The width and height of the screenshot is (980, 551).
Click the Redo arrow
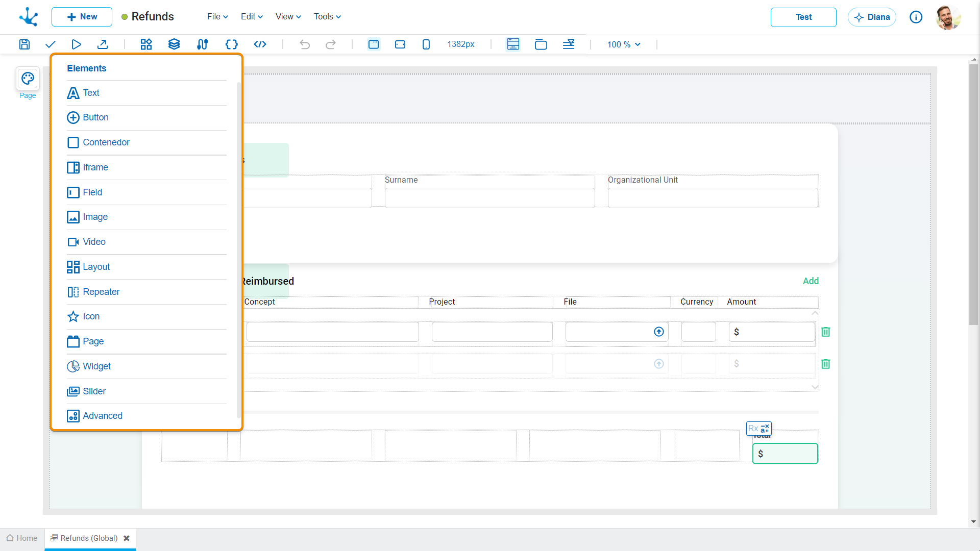tap(331, 44)
